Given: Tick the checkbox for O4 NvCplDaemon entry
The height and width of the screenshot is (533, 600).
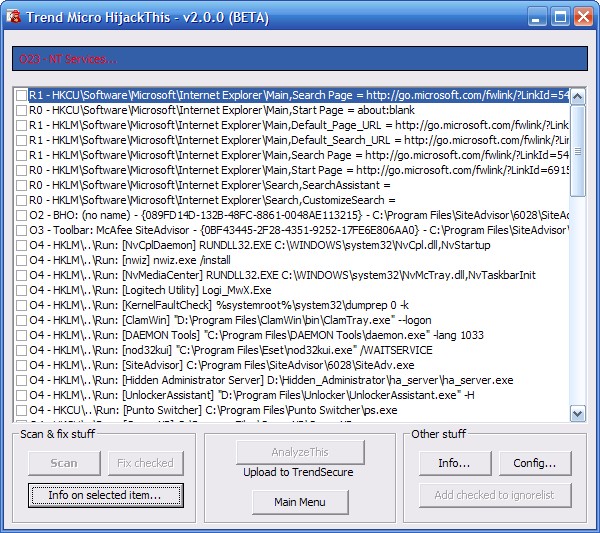Looking at the screenshot, I should coord(21,245).
